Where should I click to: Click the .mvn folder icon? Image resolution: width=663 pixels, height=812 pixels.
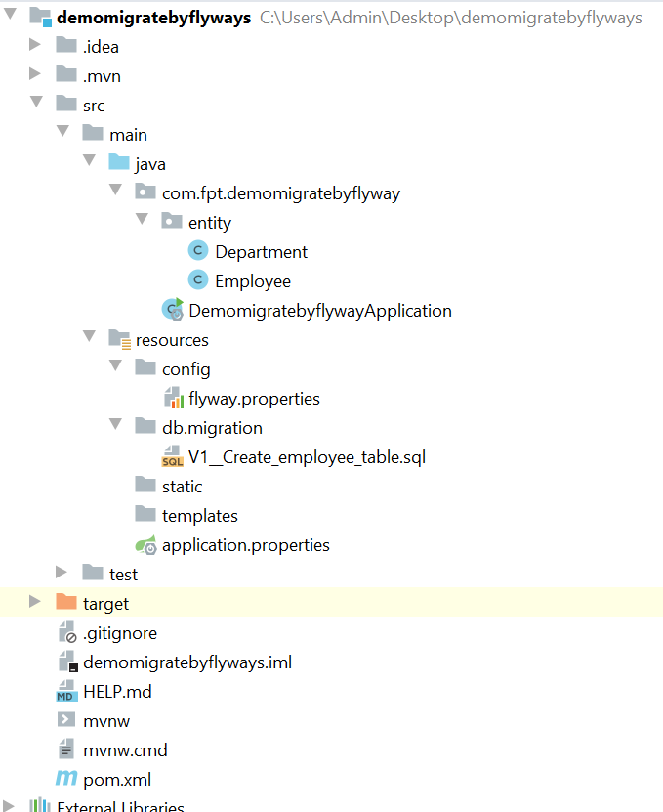point(66,74)
